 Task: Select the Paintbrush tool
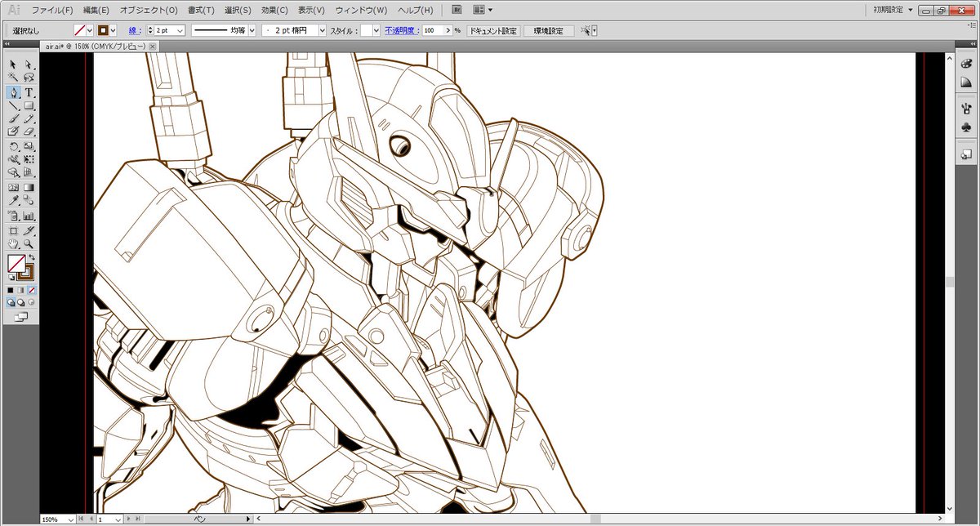tap(14, 118)
